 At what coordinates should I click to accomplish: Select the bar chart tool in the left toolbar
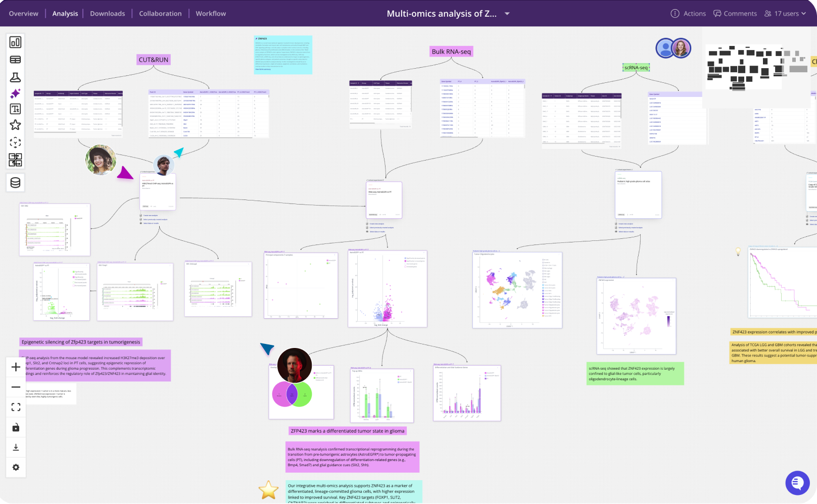[x=15, y=42]
